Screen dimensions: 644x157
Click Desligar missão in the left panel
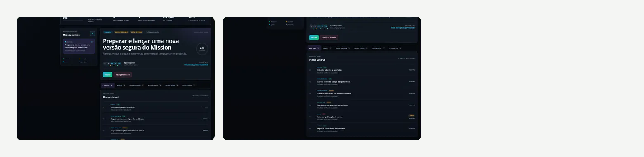[x=123, y=75]
